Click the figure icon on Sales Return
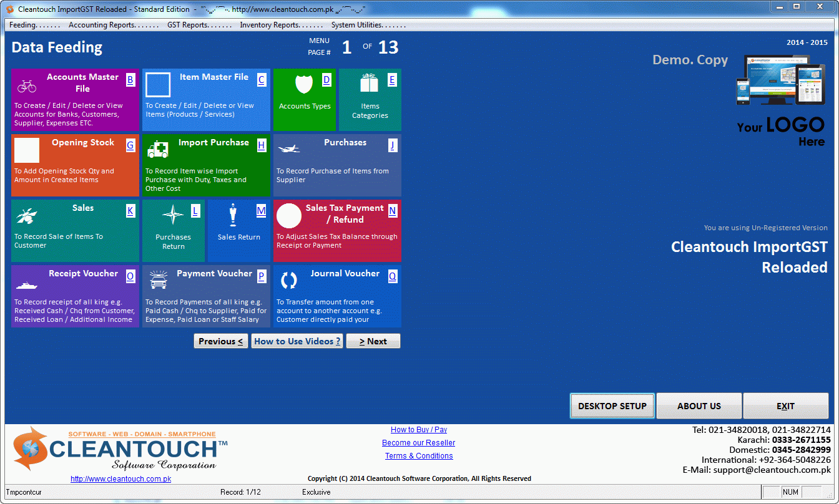Screen dimensions: 839x504 coord(233,215)
